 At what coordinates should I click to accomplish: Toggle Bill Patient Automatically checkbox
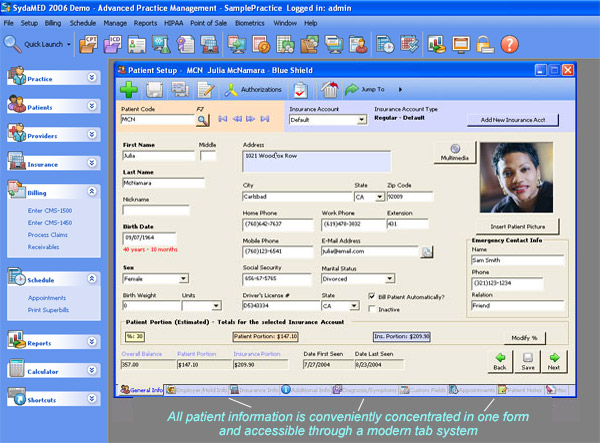tap(372, 296)
